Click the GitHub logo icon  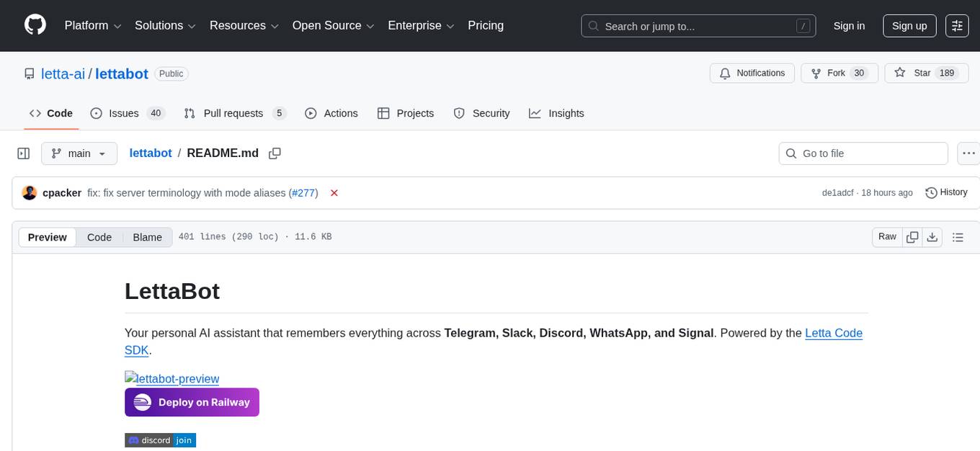(35, 25)
